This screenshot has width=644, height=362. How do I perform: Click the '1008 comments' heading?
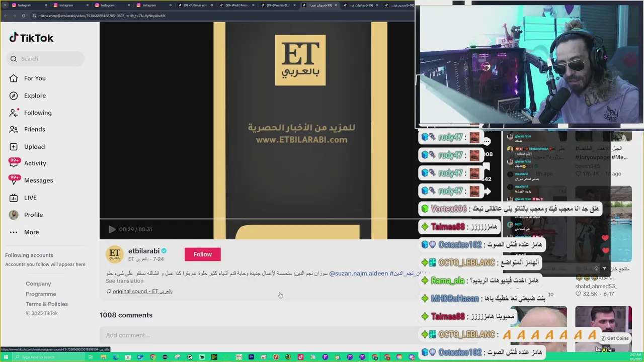126,315
